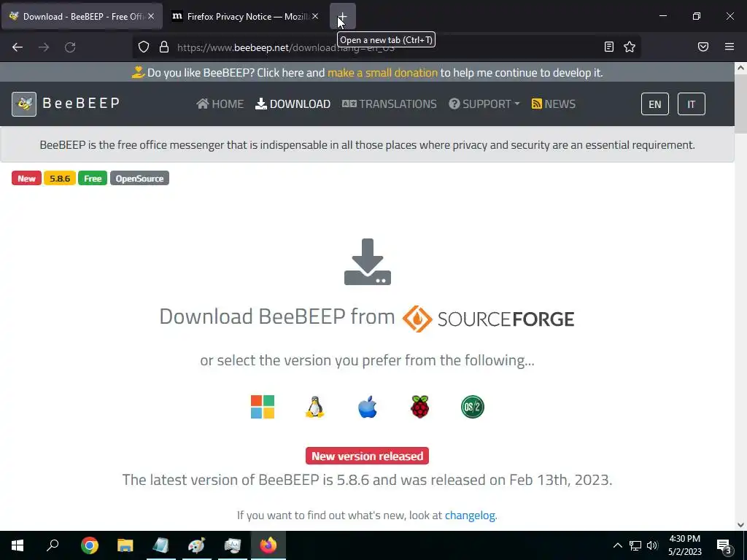The height and width of the screenshot is (560, 747).
Task: Switch to Firefox taskbar icon
Action: (x=268, y=545)
